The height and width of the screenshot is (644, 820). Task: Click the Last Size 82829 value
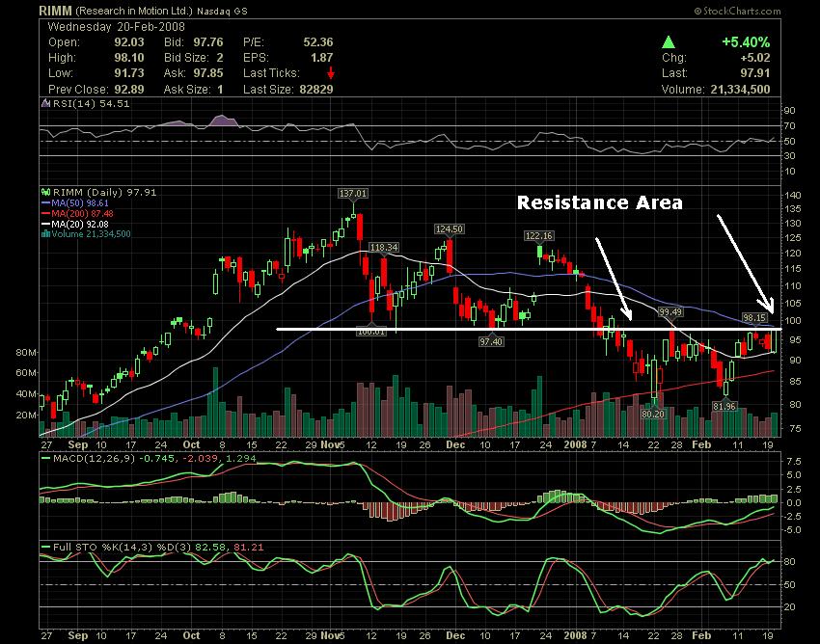click(315, 89)
